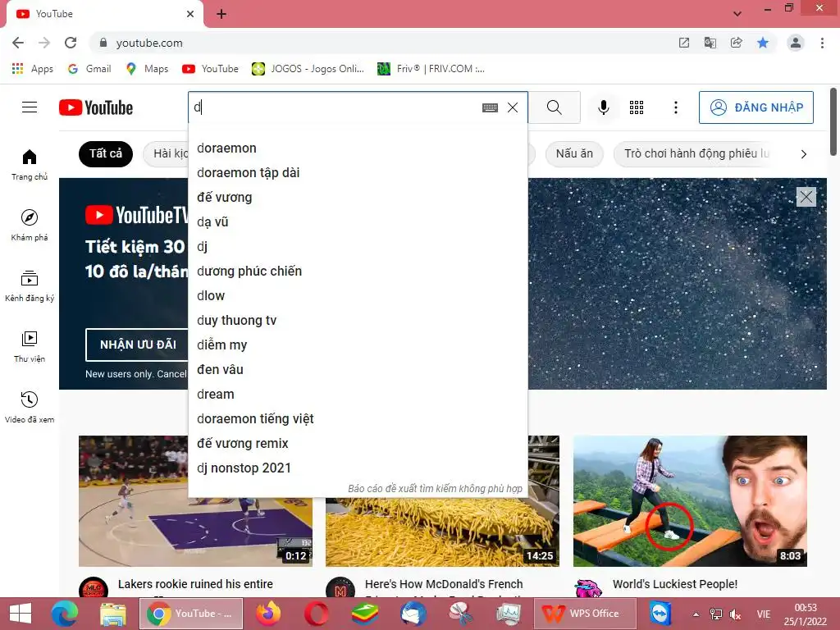Choose suggestion đế vương remix
This screenshot has height=630, width=840.
358,444
